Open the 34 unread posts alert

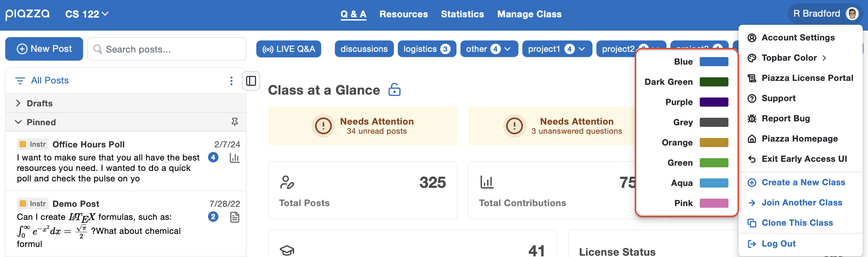[363, 126]
